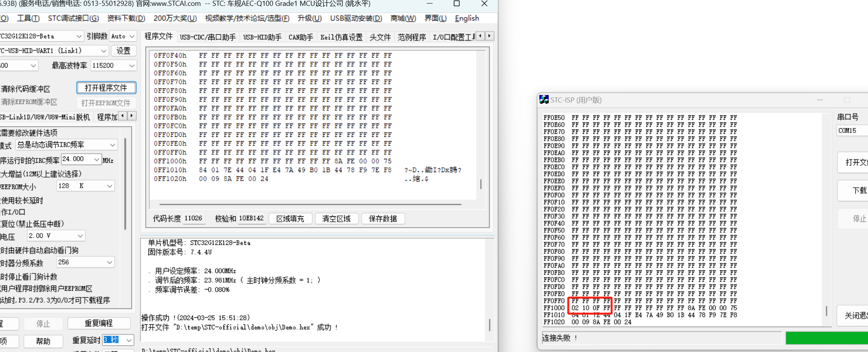Open the STC调试接口(G) menu
This screenshot has width=868, height=352.
(x=73, y=18)
